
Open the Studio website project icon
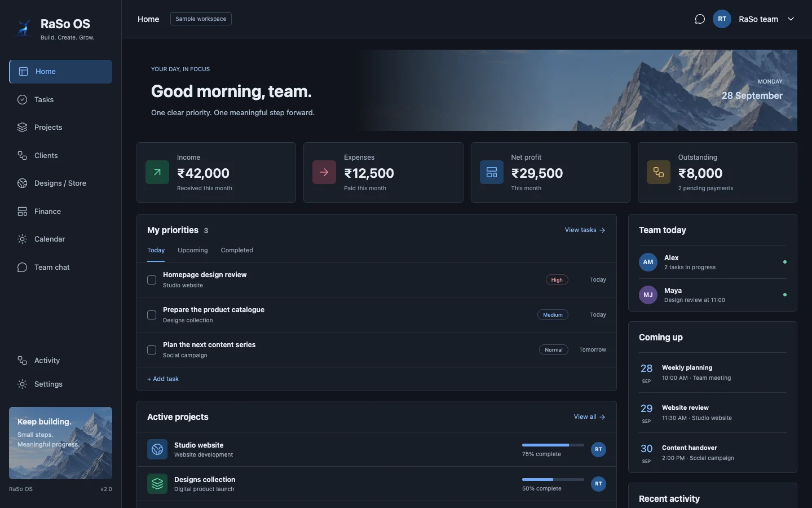[x=157, y=449]
